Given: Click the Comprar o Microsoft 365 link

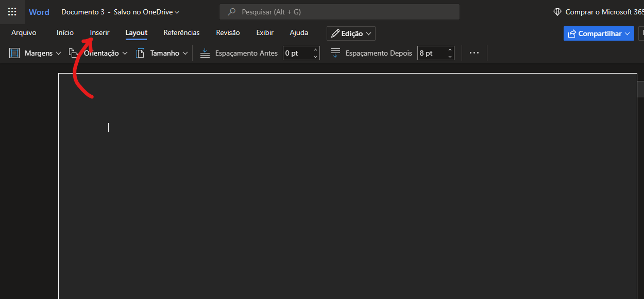Looking at the screenshot, I should pos(605,12).
